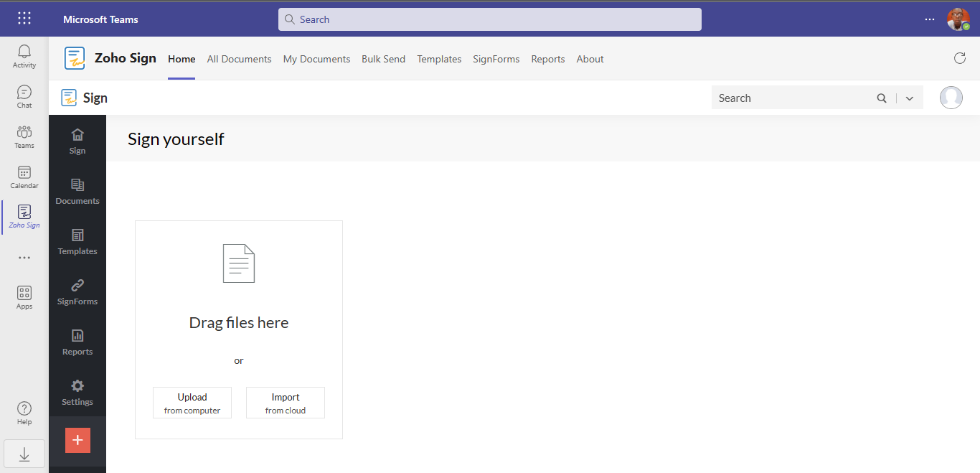The width and height of the screenshot is (980, 473).
Task: Open SignForms in the dark sidebar
Action: 77,291
